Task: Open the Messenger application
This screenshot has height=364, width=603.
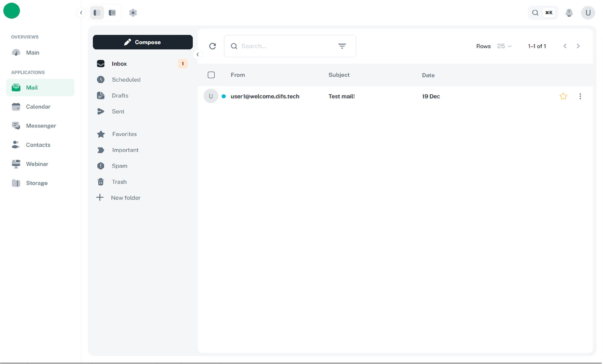Action: pos(40,126)
